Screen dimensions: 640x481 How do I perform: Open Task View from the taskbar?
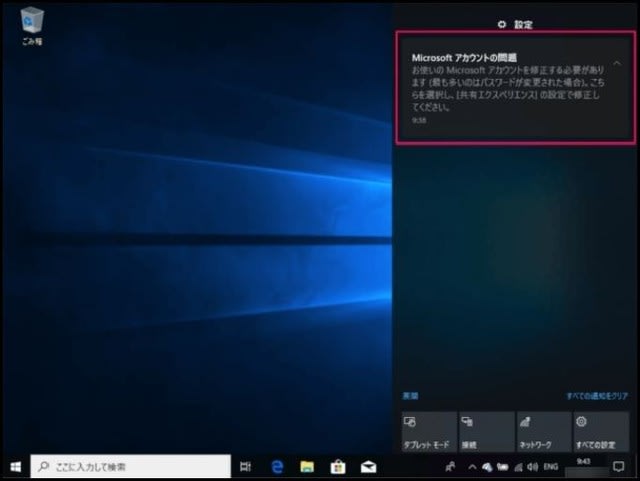[245, 466]
